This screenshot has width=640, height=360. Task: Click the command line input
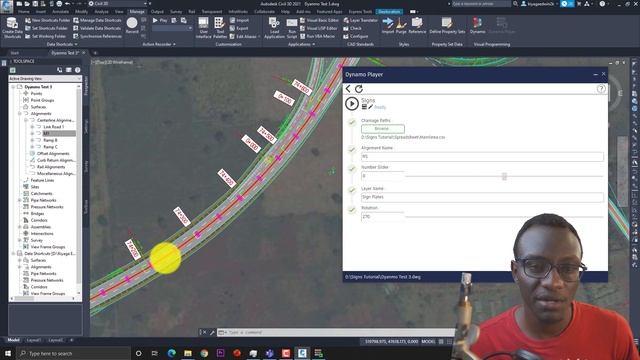335,332
